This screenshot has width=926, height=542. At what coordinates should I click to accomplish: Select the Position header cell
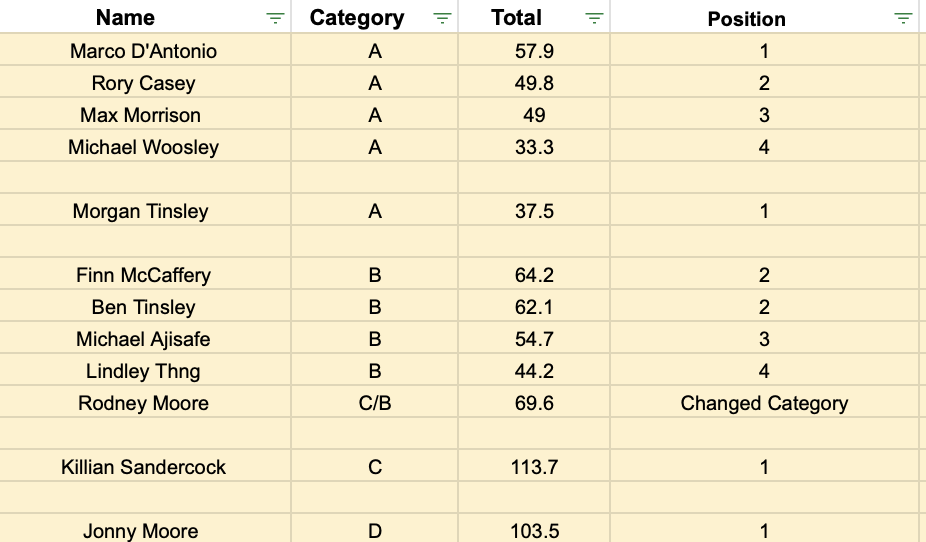pos(764,17)
